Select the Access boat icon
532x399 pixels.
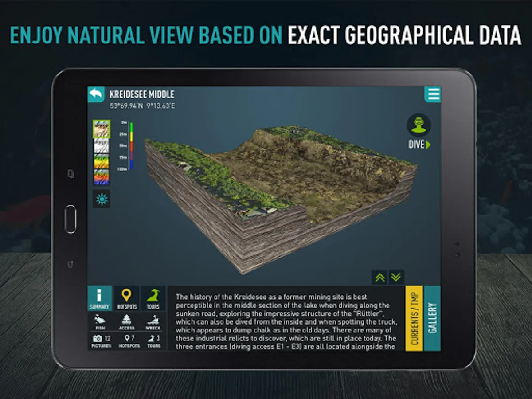pyautogui.click(x=127, y=322)
